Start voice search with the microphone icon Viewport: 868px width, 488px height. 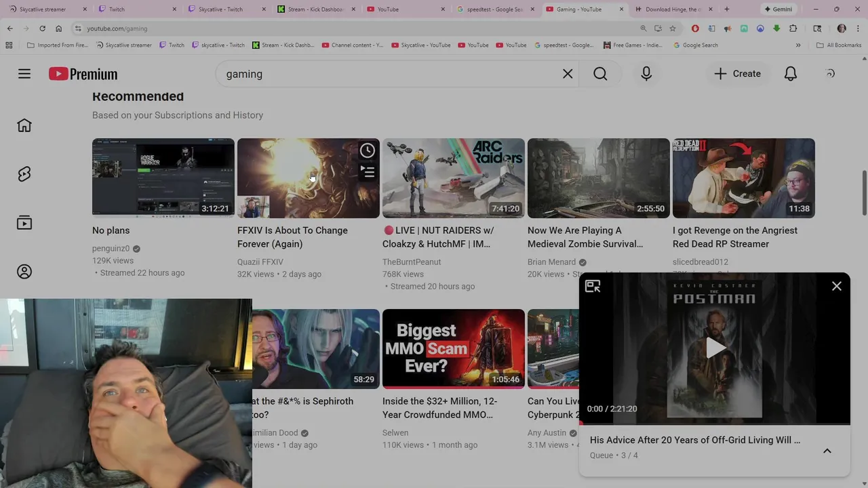coord(646,74)
